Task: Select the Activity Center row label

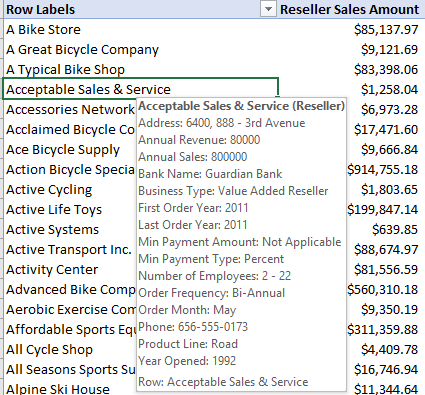Action: 70,269
